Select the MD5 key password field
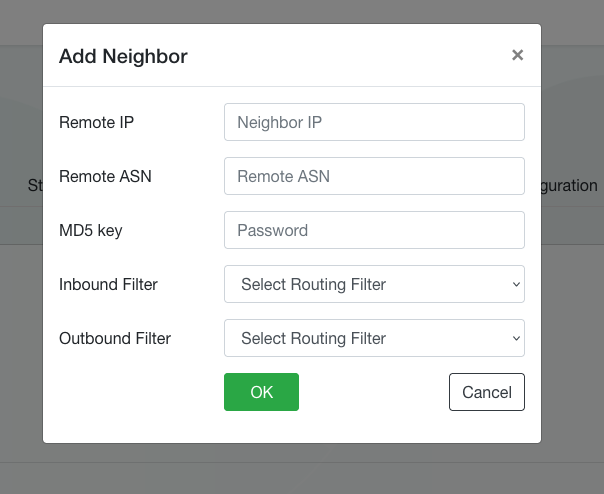 coord(374,231)
